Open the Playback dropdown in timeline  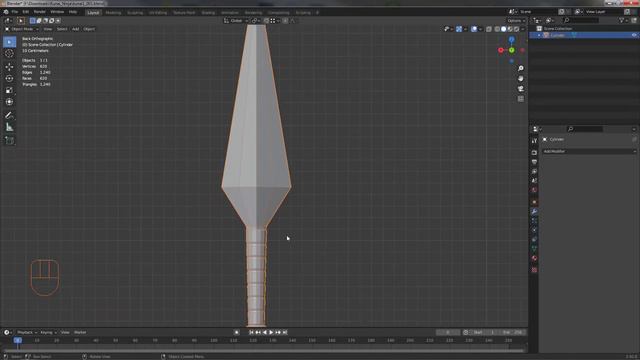(27, 332)
